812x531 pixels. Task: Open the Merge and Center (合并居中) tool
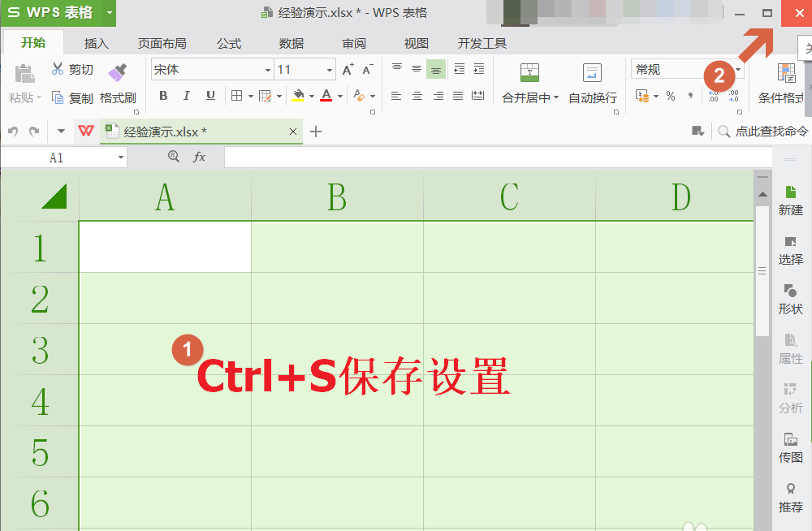coord(530,81)
